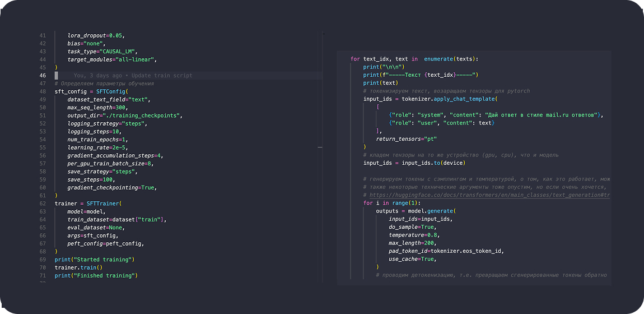Screen dimensions: 644x314
Task: Click the comment '# токенизируем текст, возаращаем тензоры для pytorch'
Action: coord(446,91)
